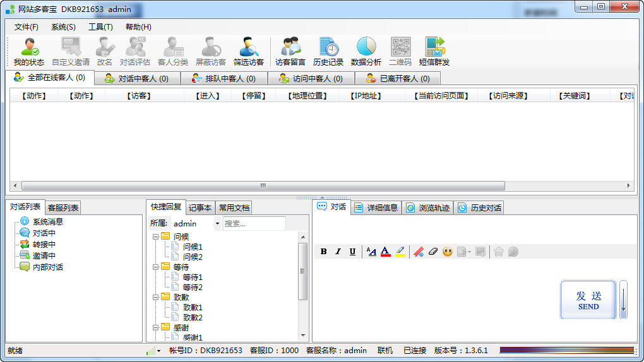Click the quick reply search field
644x362 pixels.
click(x=254, y=223)
